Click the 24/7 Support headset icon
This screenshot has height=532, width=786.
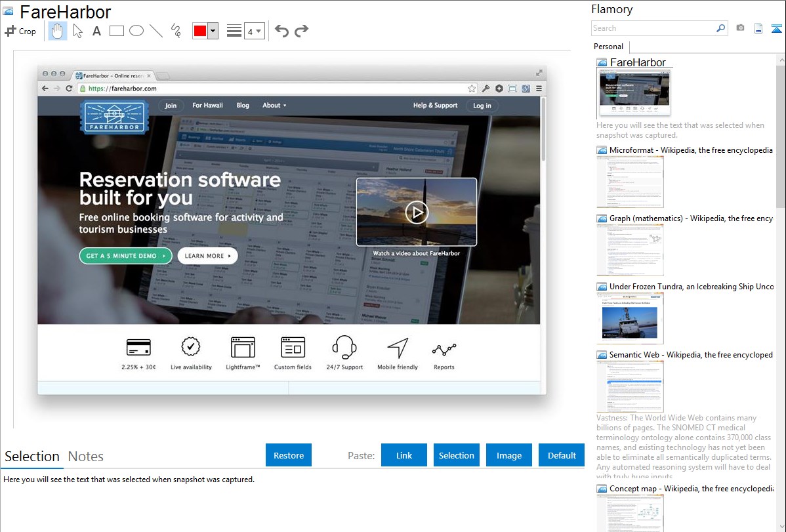344,347
